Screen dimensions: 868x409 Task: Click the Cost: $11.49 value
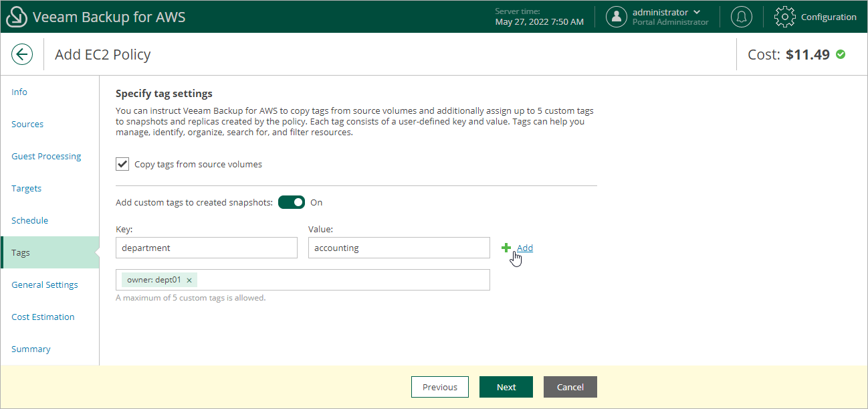(789, 54)
